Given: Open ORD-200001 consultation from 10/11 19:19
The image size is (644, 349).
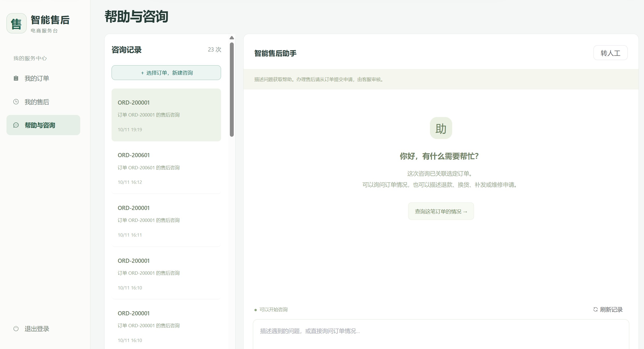Looking at the screenshot, I should 166,115.
